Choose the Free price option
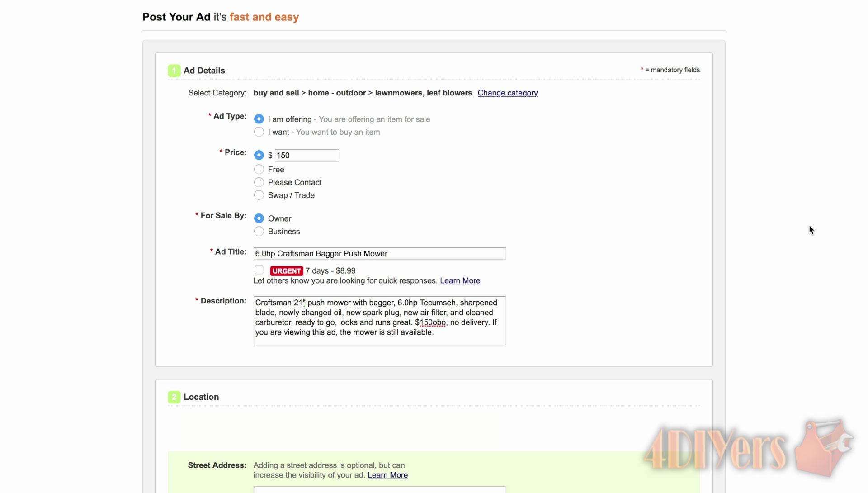The width and height of the screenshot is (868, 493). [259, 169]
